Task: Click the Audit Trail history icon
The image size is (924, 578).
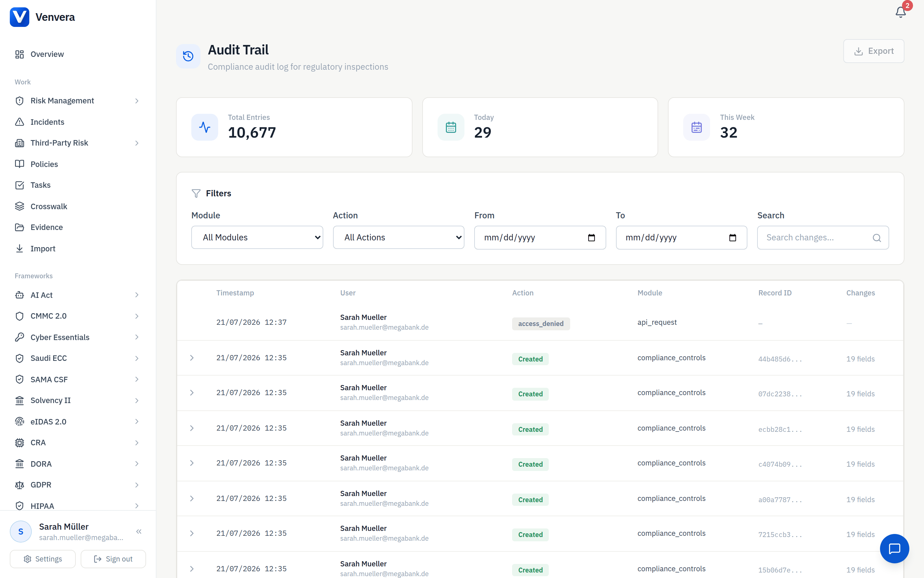Action: coord(188,56)
